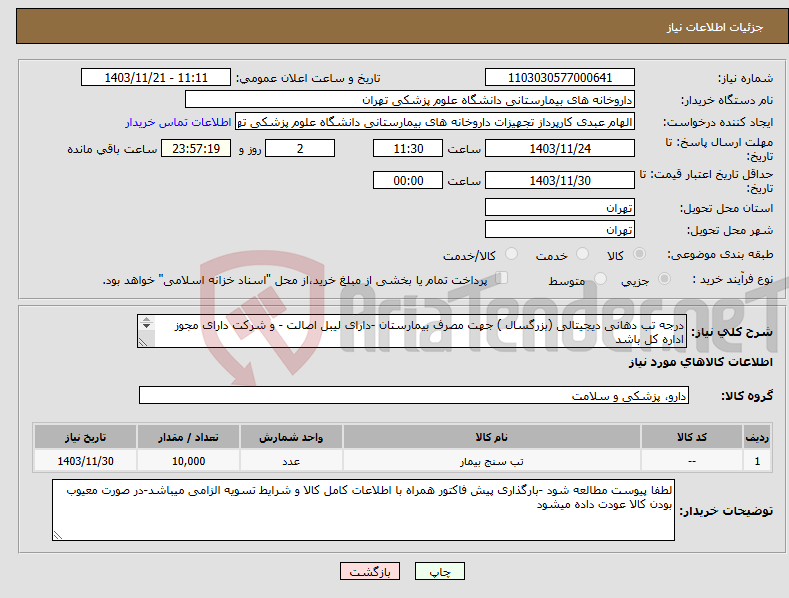Viewport: 789px width, 598px height.
Task: Click row number 1 cell
Action: coord(757,461)
